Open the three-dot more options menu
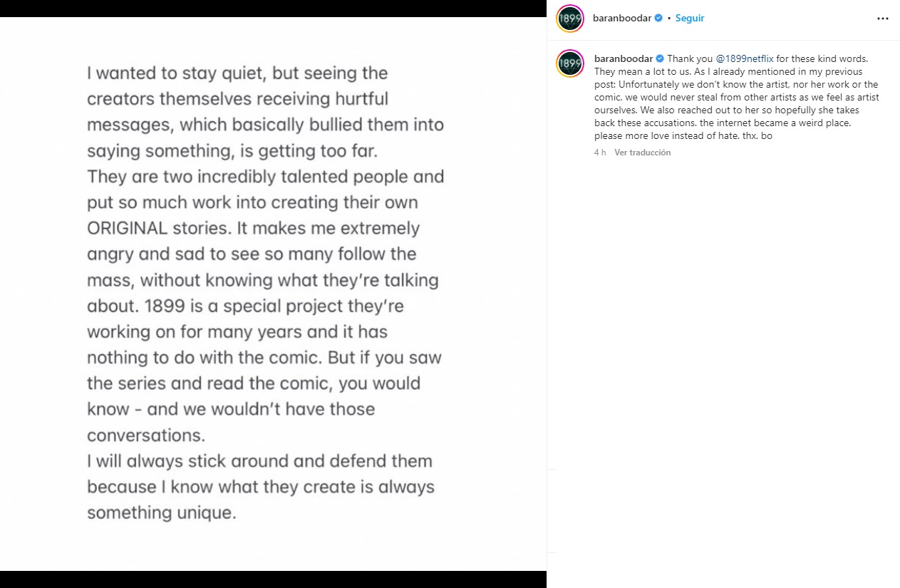The width and height of the screenshot is (900, 588). pos(883,19)
